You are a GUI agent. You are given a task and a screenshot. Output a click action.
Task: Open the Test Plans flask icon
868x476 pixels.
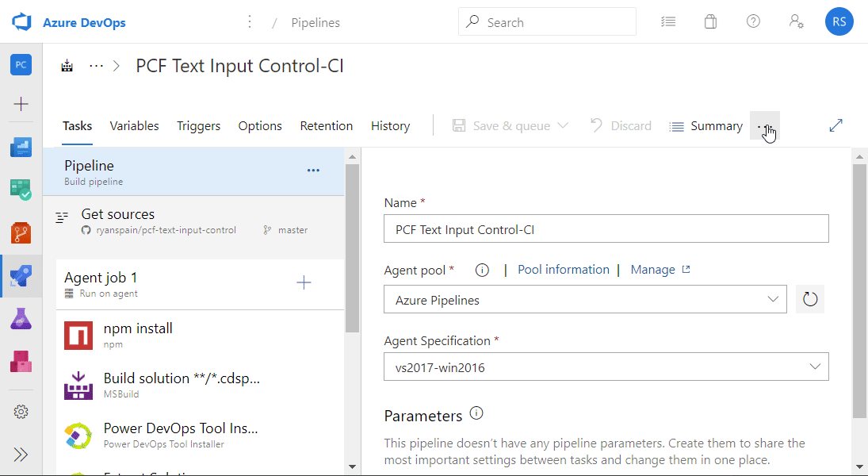21,319
